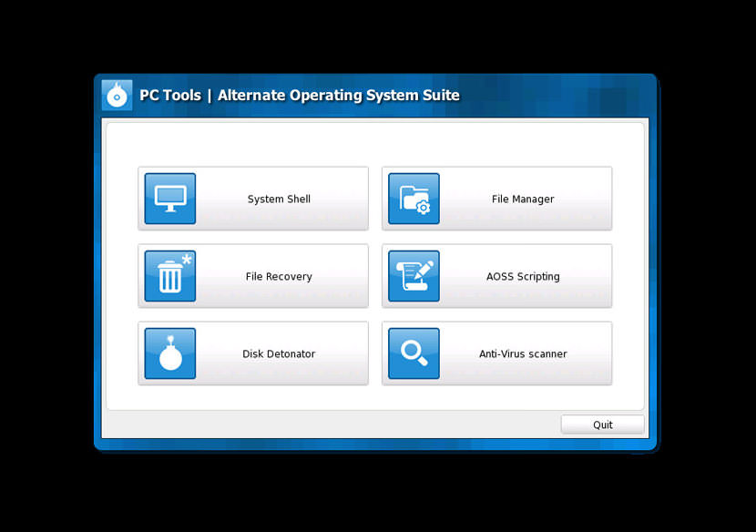The image size is (756, 532).
Task: Click the Anti-Virus scanner label text
Action: pos(522,353)
